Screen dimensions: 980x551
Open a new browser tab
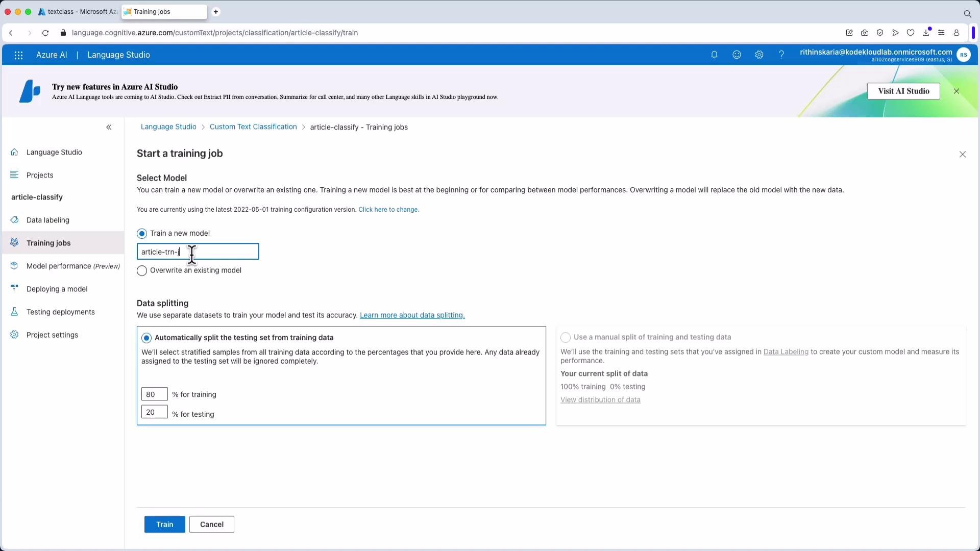[216, 12]
